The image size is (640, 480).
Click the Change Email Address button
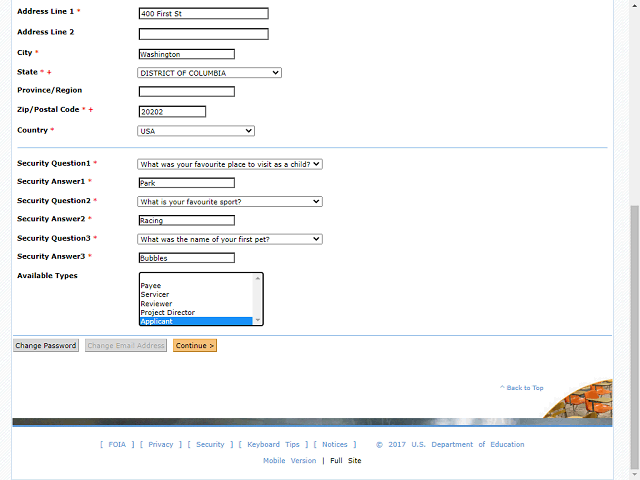pyautogui.click(x=126, y=346)
